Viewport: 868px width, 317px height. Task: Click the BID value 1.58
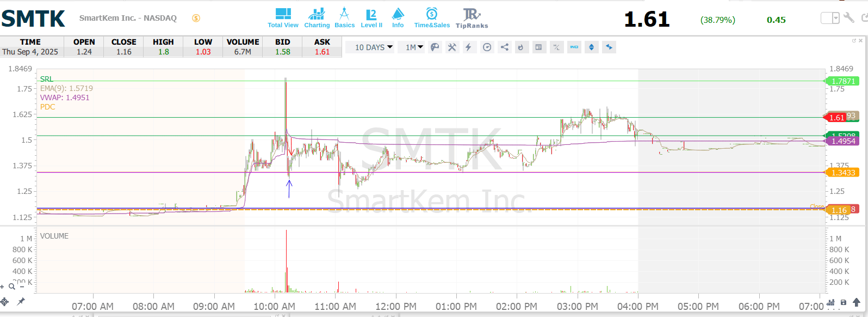[x=283, y=52]
